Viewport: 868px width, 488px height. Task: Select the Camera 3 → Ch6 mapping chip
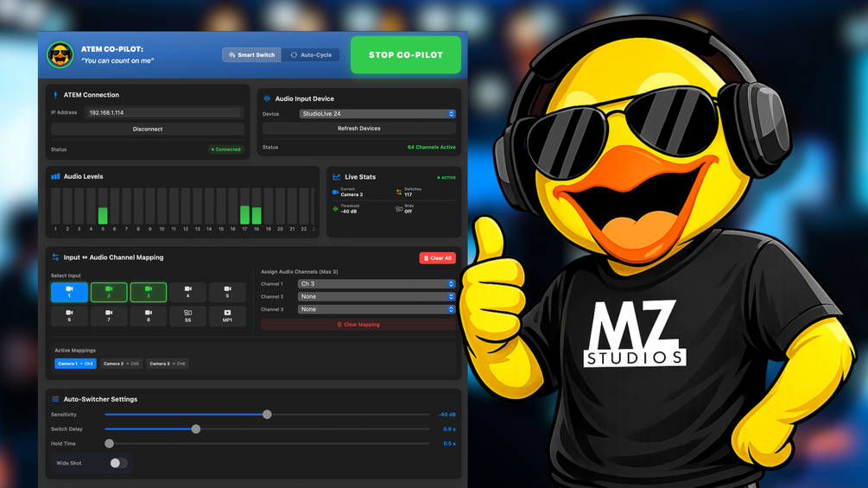(168, 364)
